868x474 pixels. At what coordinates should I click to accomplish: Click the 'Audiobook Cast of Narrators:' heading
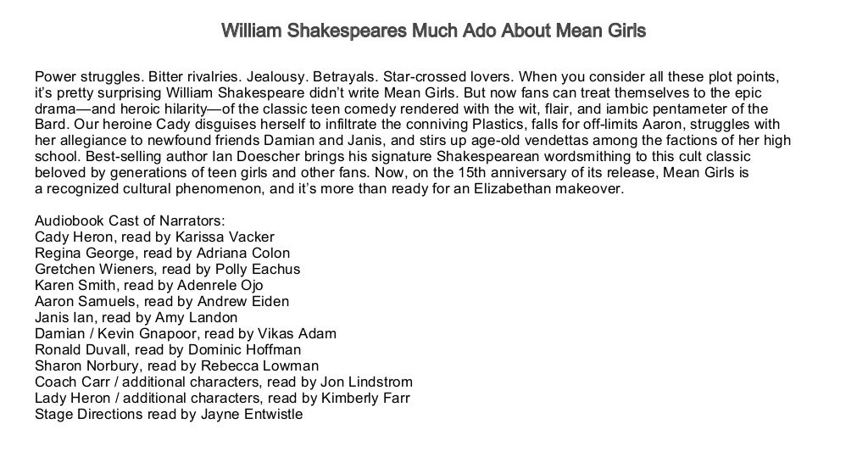pyautogui.click(x=130, y=221)
